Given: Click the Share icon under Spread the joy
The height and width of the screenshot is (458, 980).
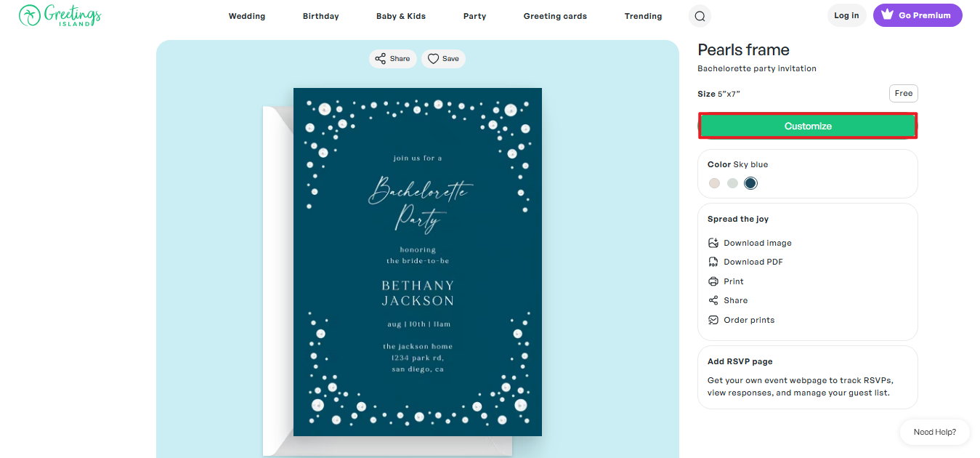Looking at the screenshot, I should [x=713, y=300].
